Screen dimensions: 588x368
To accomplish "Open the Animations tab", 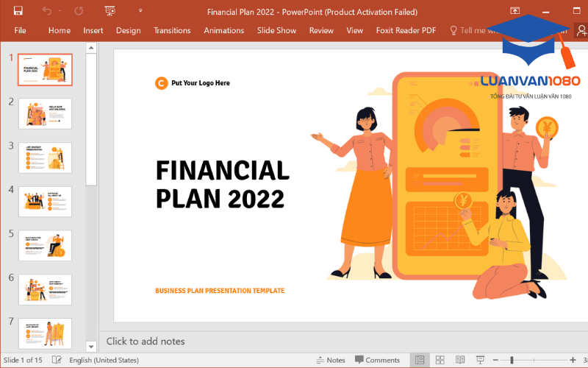I will pos(224,30).
